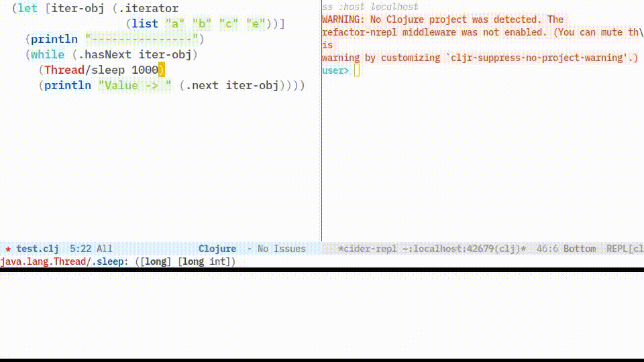Image resolution: width=644 pixels, height=362 pixels.
Task: Click '.iterator' in the let binding
Action: [x=148, y=8]
